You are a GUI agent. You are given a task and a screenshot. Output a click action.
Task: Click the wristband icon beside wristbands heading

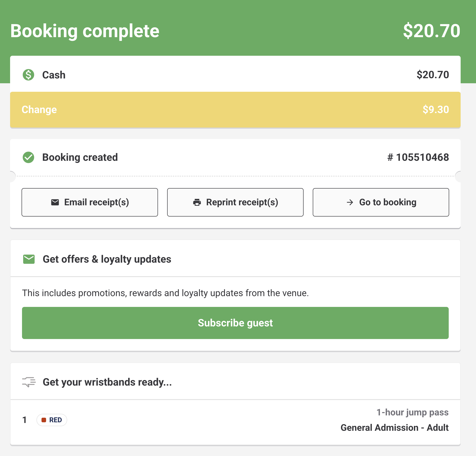(29, 382)
